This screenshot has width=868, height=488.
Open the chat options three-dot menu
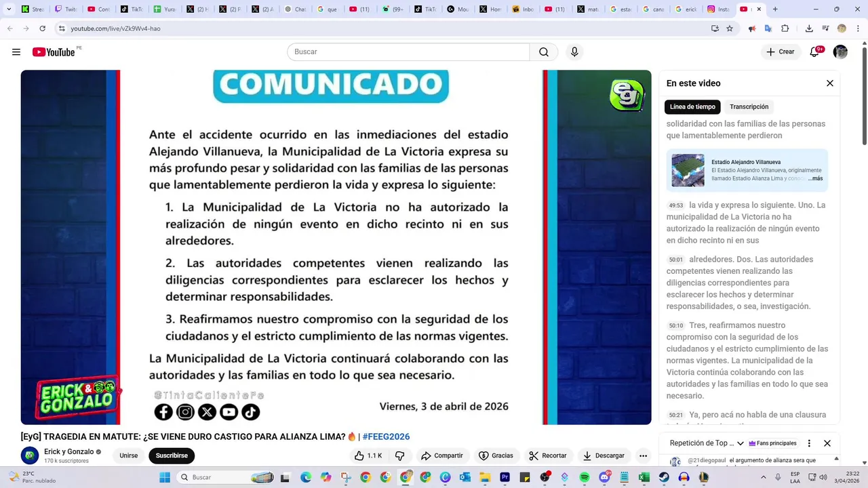coord(809,443)
